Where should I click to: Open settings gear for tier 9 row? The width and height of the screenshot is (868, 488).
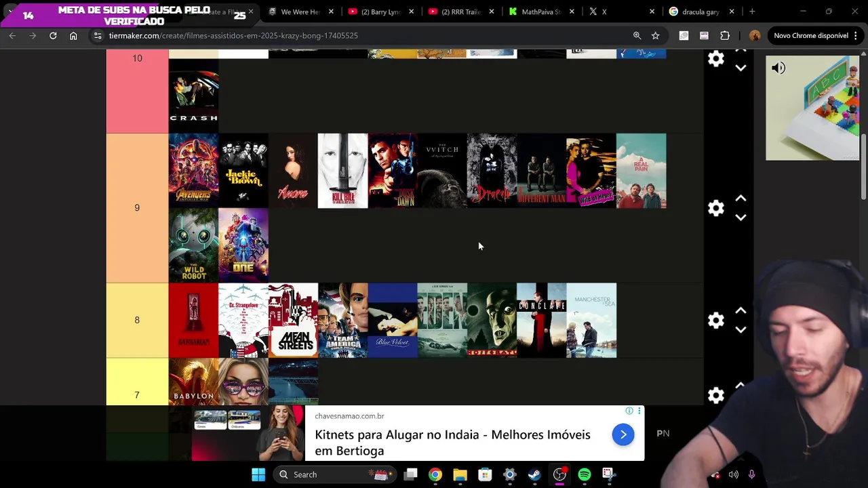(x=716, y=208)
